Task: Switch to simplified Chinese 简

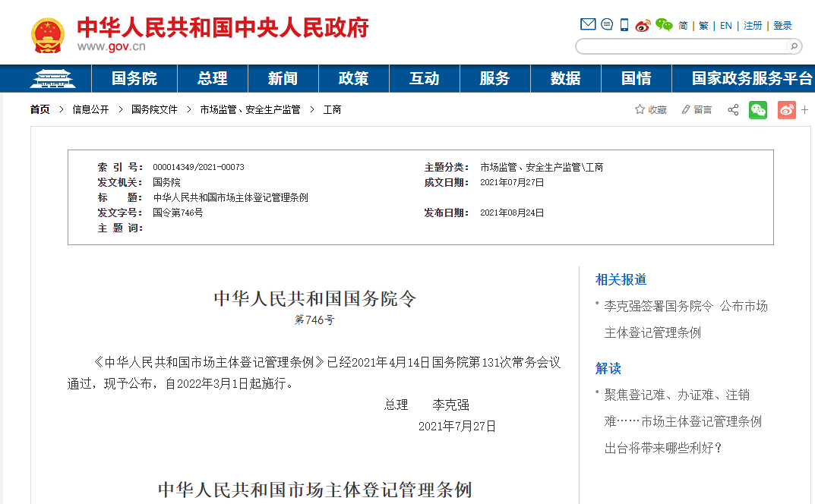Action: click(683, 26)
